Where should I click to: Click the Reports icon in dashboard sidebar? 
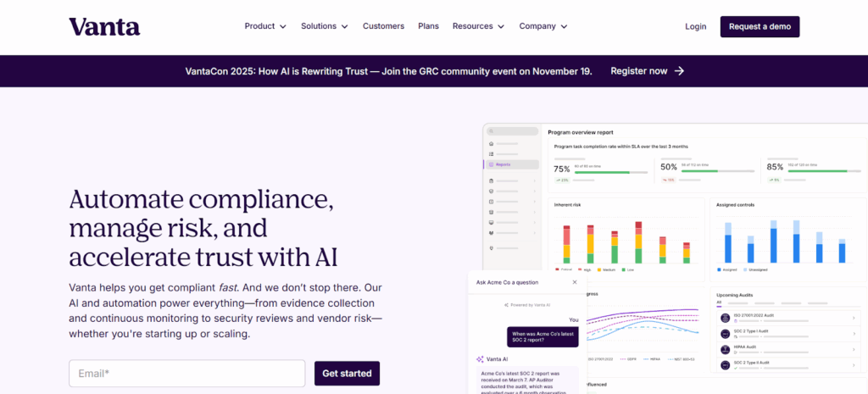pyautogui.click(x=492, y=164)
